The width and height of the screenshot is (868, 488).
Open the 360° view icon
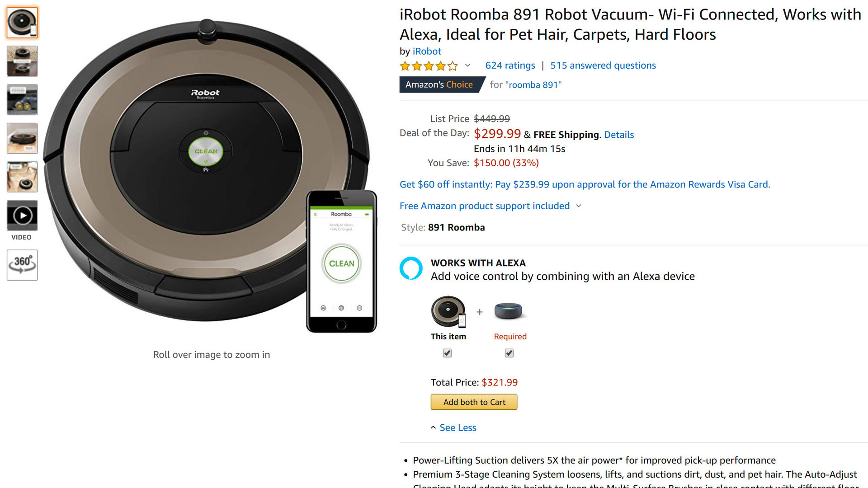[22, 265]
